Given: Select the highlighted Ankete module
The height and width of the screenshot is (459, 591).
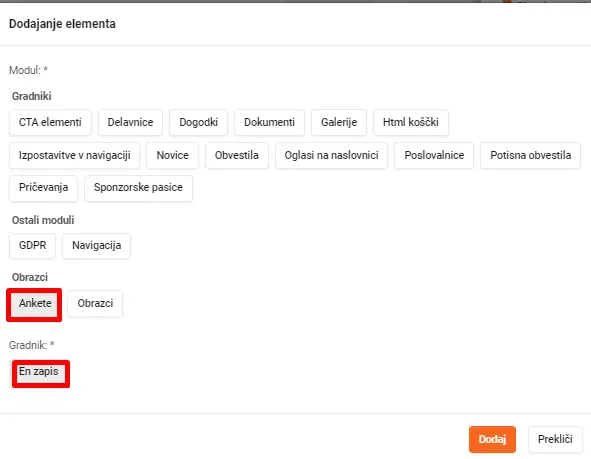Looking at the screenshot, I should (x=34, y=304).
